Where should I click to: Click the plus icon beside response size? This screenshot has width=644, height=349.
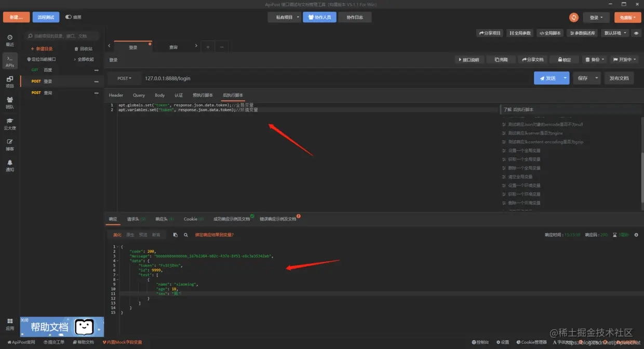pyautogui.click(x=636, y=235)
